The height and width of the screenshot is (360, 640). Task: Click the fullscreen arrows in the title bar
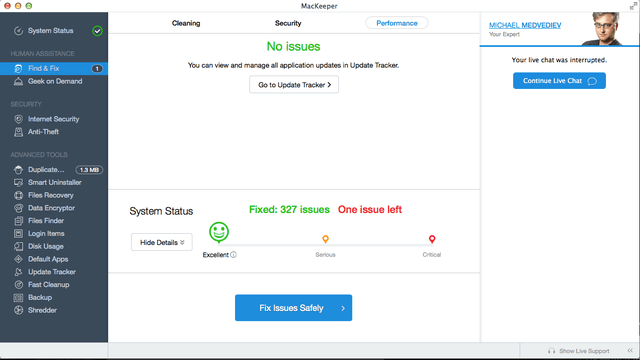[x=633, y=6]
